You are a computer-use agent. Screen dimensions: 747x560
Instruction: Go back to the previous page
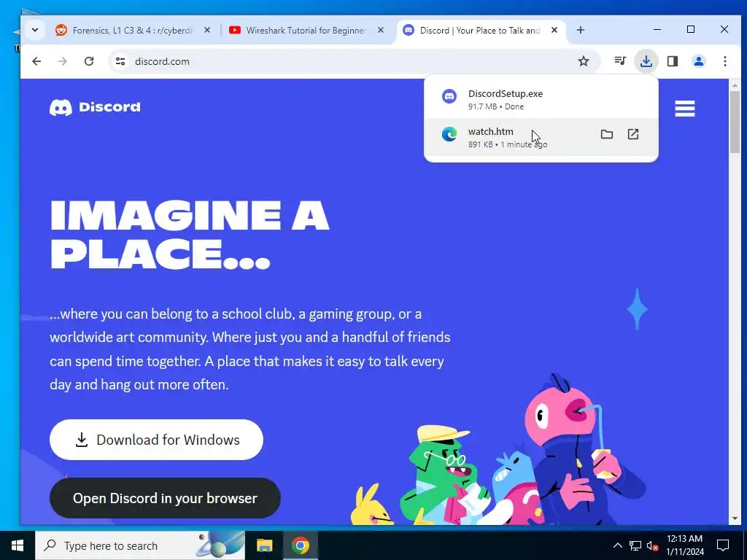point(36,61)
